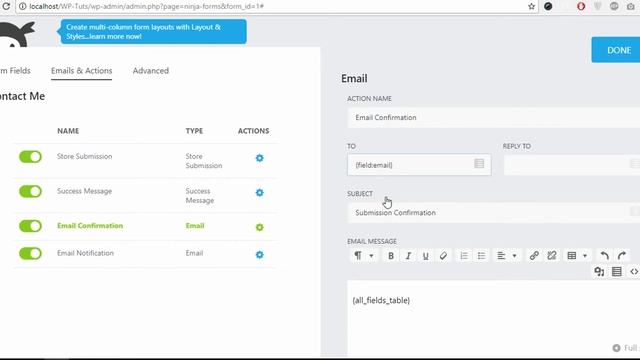The height and width of the screenshot is (360, 640).
Task: Open settings gear for Success Message action
Action: click(260, 193)
